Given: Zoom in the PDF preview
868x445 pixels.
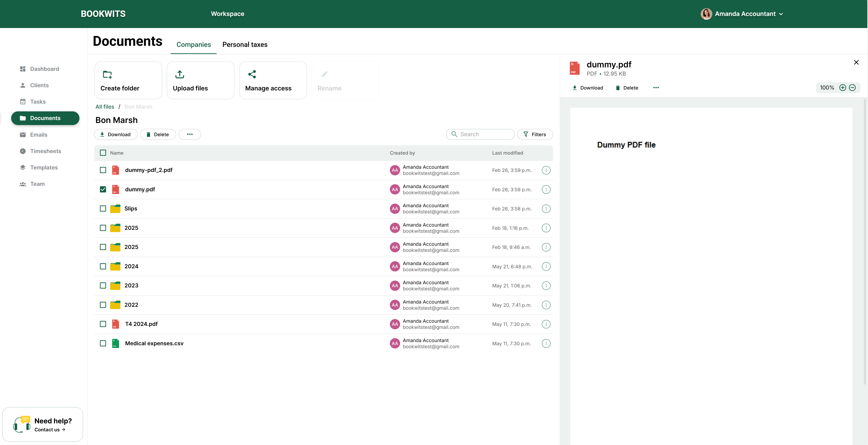Looking at the screenshot, I should pos(842,88).
